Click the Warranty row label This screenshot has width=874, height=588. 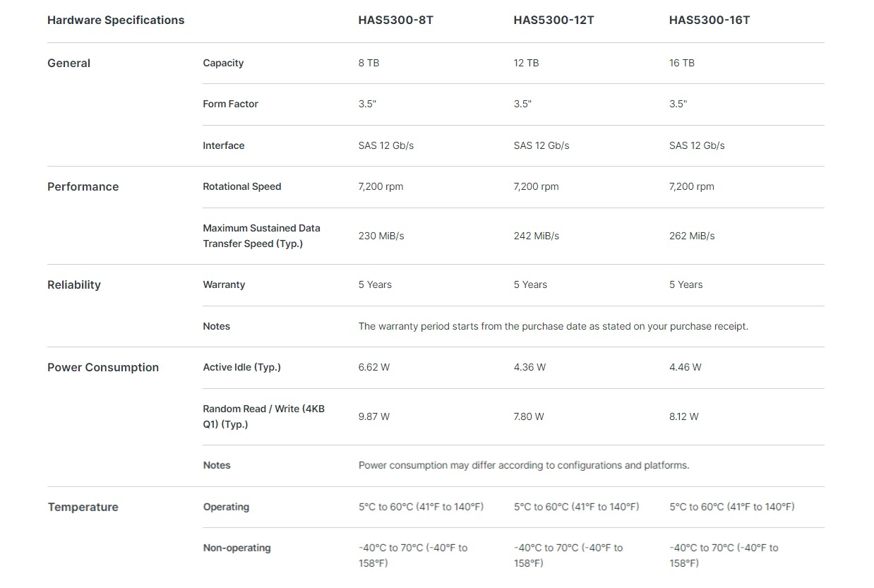[224, 284]
